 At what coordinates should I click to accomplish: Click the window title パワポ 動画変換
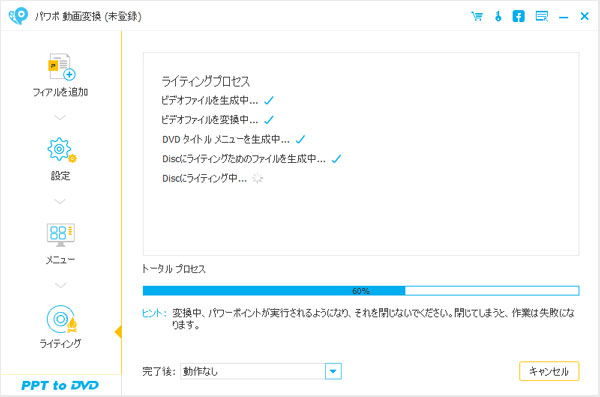tap(88, 16)
